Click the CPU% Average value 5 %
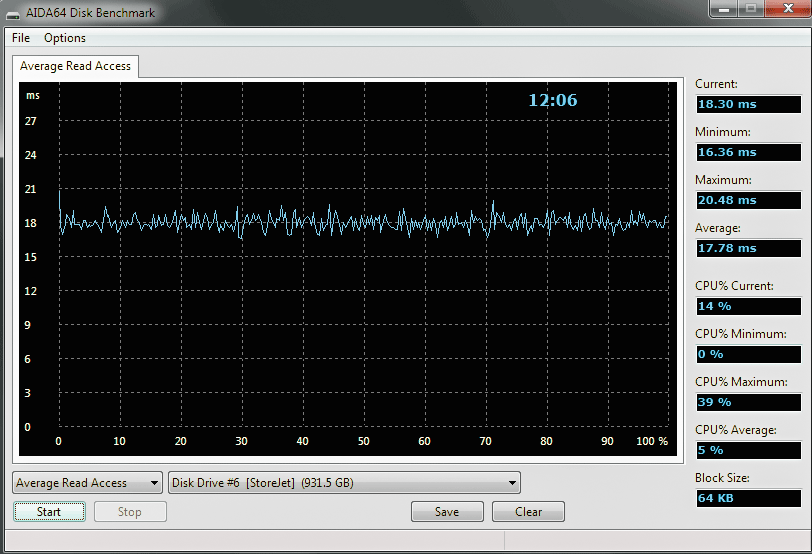 click(x=748, y=450)
